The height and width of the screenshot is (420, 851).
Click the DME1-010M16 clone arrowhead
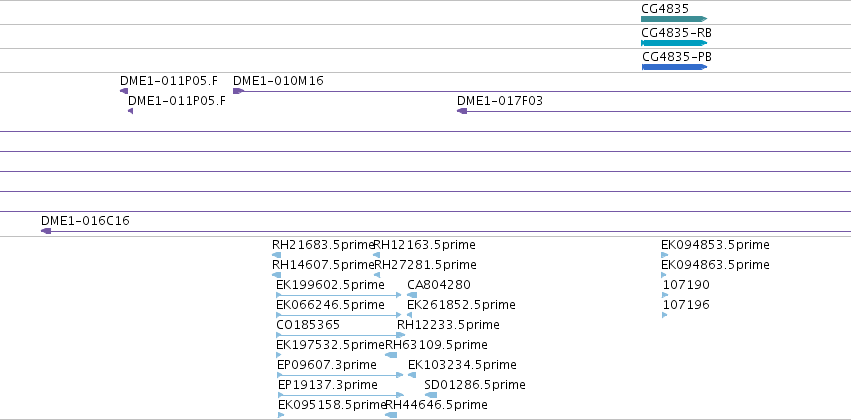click(238, 91)
